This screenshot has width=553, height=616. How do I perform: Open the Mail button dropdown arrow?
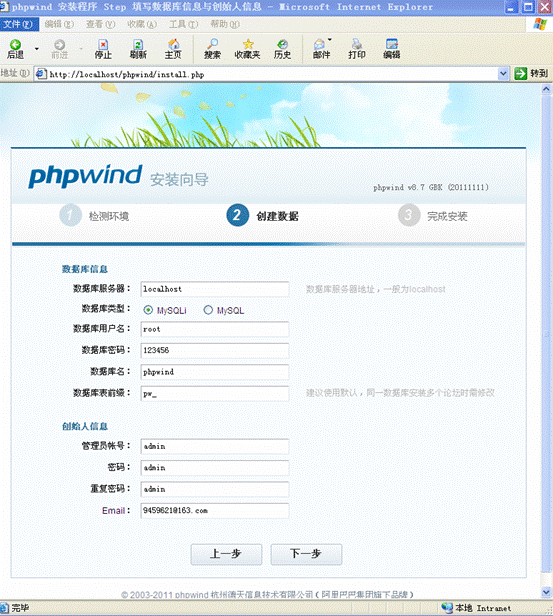click(330, 40)
